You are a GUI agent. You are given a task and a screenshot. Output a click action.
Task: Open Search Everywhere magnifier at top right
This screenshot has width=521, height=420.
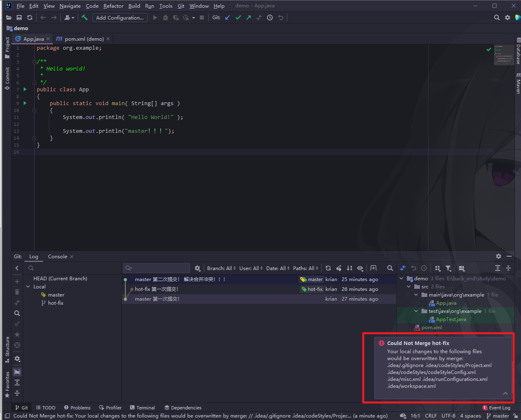pyautogui.click(x=497, y=18)
